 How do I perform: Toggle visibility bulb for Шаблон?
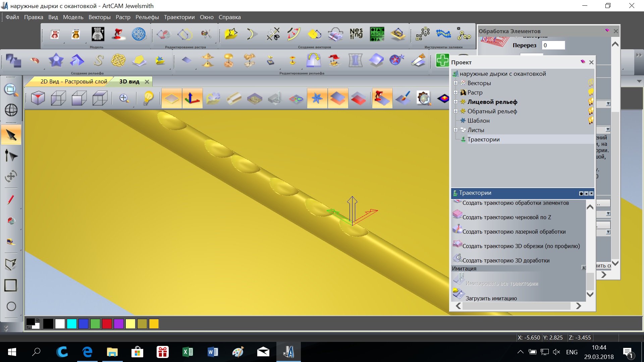pyautogui.click(x=591, y=120)
